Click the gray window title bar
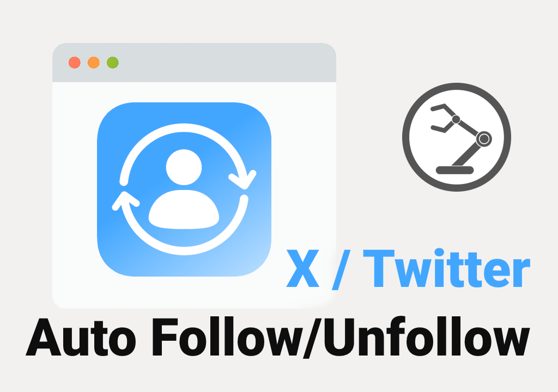 click(195, 63)
